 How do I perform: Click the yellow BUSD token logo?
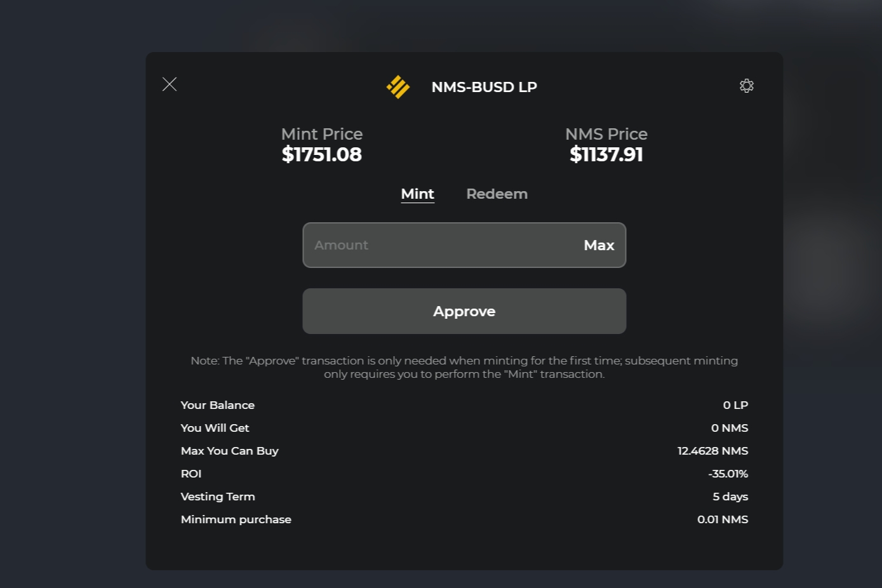(398, 87)
